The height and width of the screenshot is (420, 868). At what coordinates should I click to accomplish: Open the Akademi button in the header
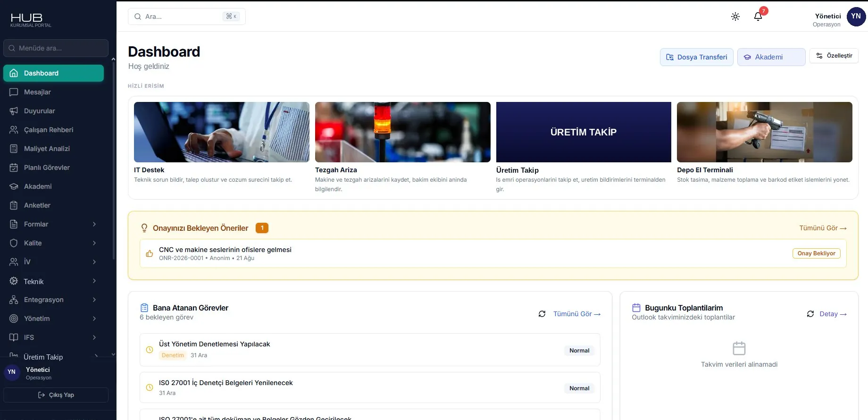click(x=771, y=57)
